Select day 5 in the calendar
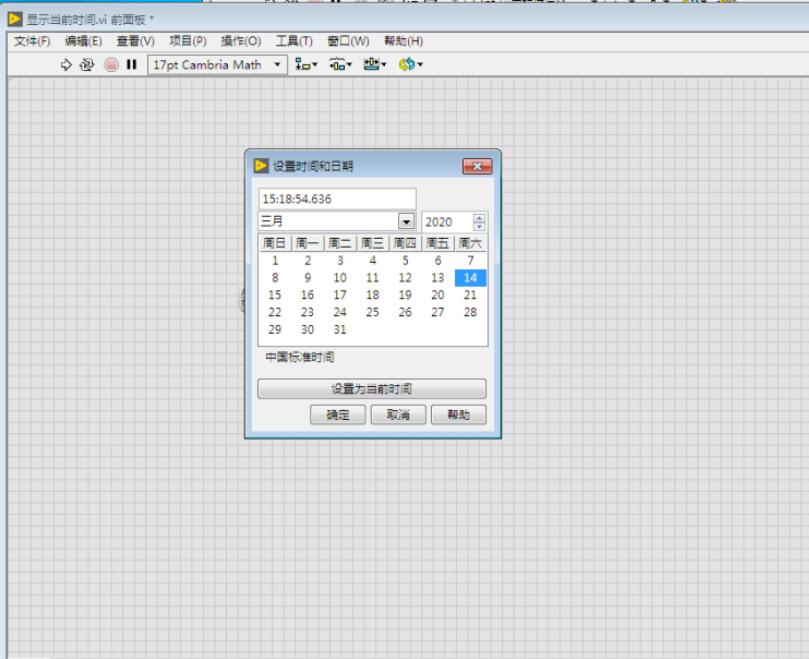Screen dimensions: 809x659 (405, 261)
